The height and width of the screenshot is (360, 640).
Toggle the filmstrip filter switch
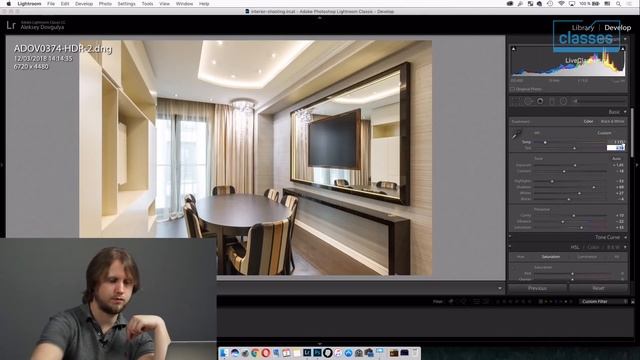click(633, 302)
